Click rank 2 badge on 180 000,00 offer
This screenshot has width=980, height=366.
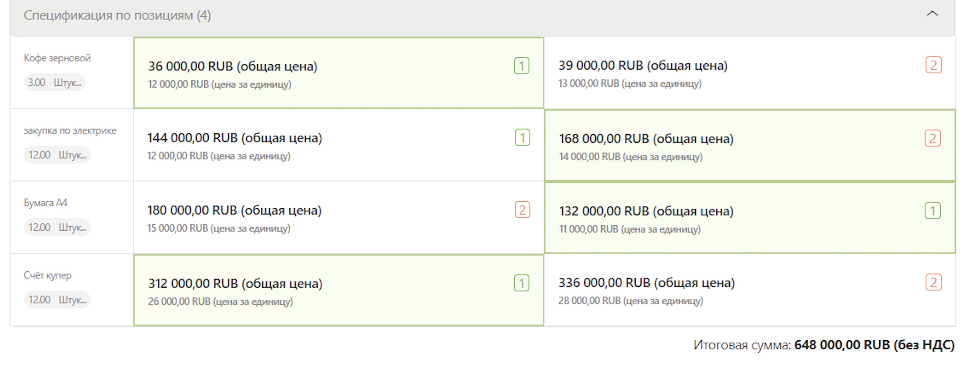click(x=522, y=210)
